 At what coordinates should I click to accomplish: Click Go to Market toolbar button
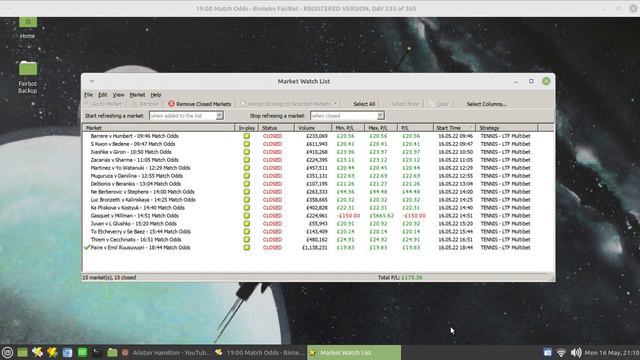click(103, 104)
